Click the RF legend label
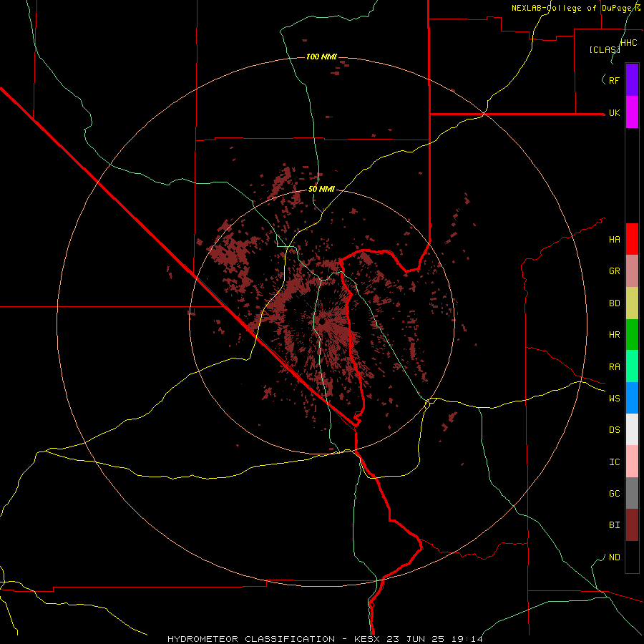 (x=615, y=80)
